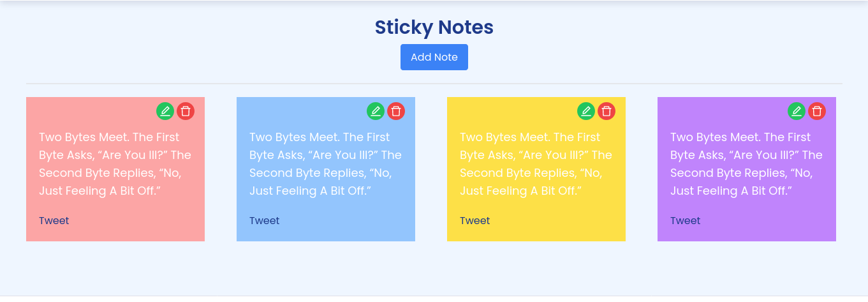Edit the pink sticky note

pyautogui.click(x=165, y=111)
